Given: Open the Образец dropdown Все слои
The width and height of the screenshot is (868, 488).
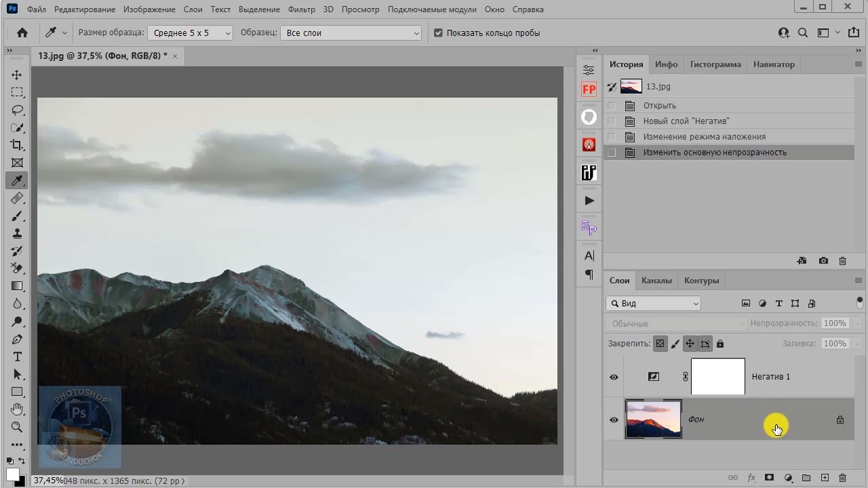Looking at the screenshot, I should click(351, 33).
